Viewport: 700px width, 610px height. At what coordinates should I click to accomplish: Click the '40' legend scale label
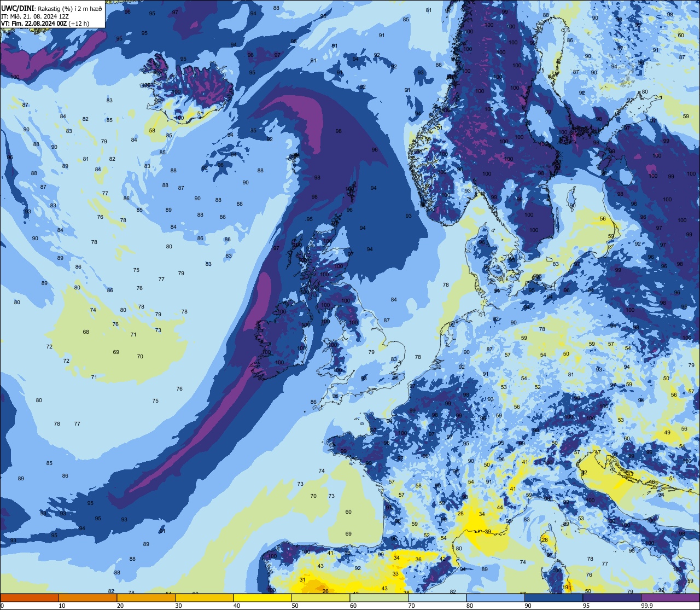click(237, 606)
